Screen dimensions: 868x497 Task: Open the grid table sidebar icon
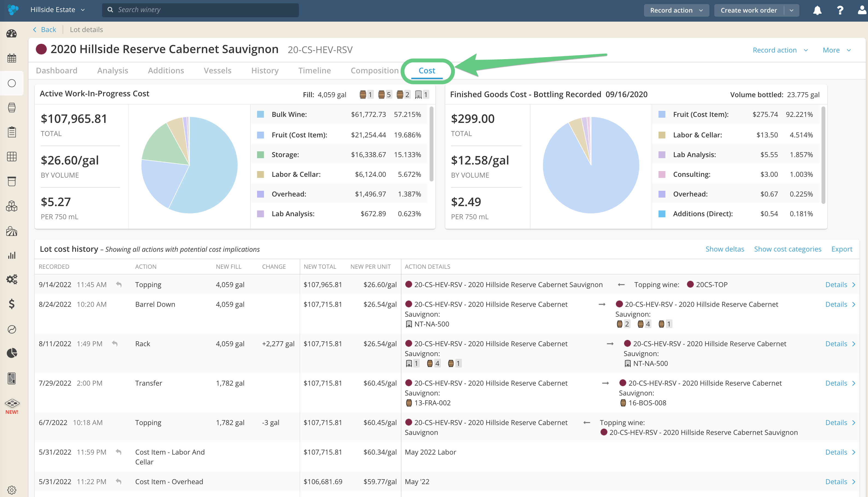point(11,157)
